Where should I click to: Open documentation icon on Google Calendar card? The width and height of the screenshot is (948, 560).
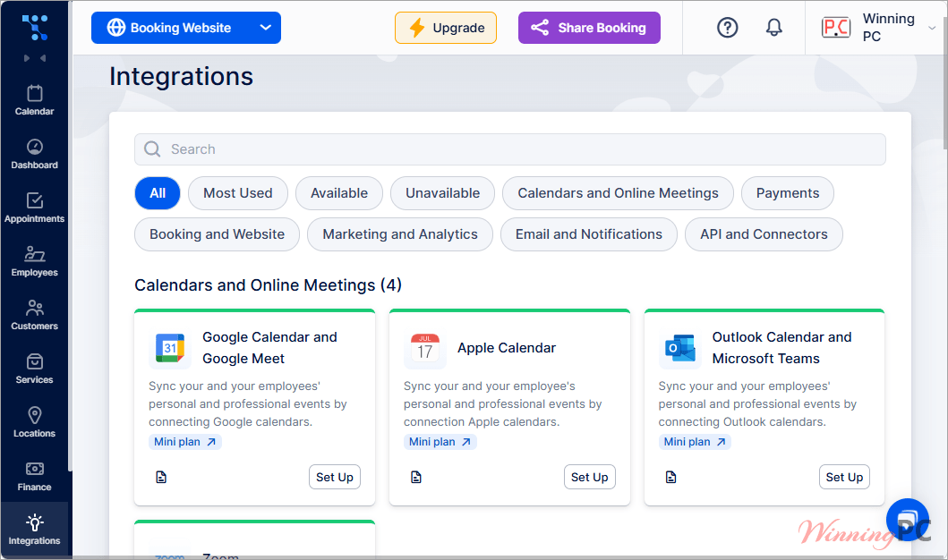tap(161, 477)
